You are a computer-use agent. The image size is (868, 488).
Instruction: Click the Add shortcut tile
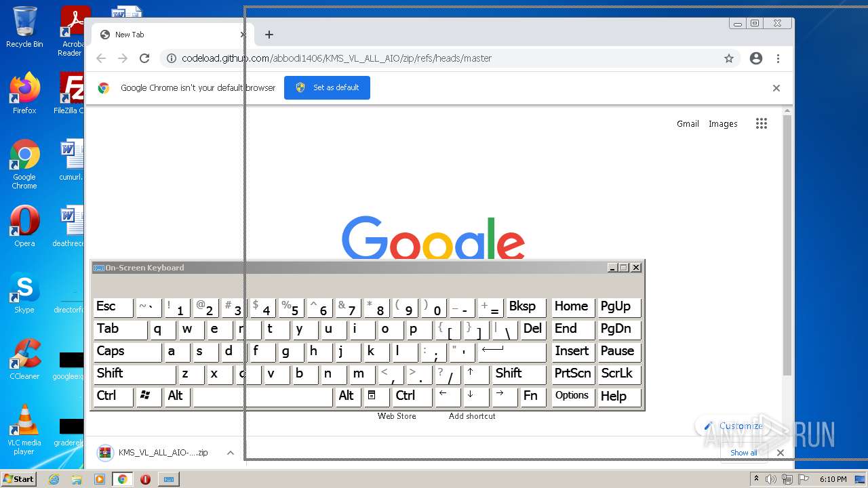point(472,415)
